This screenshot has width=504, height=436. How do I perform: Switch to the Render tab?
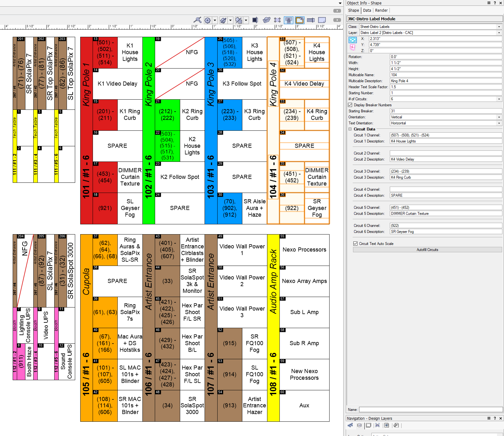381,10
